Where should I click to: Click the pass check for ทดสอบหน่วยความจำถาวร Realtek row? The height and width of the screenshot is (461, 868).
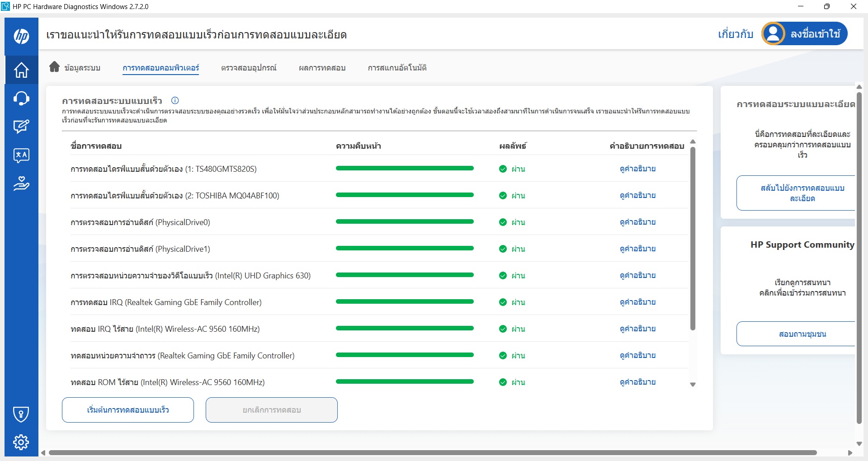point(503,355)
